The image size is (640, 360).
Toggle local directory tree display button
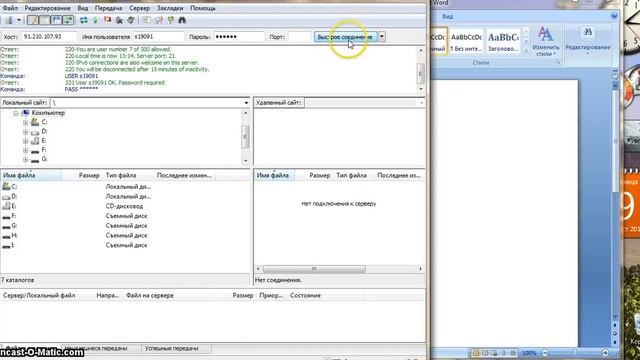(x=44, y=20)
